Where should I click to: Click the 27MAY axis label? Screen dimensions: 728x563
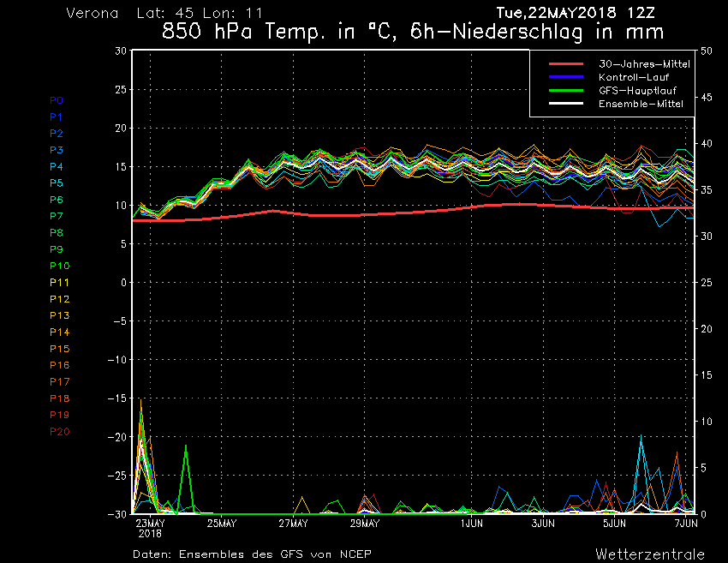293,524
